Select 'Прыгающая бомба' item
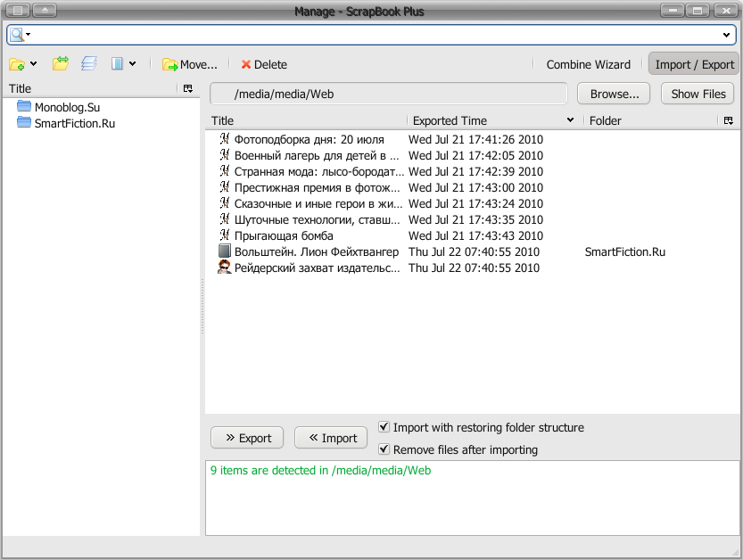This screenshot has width=743, height=560. 284,236
